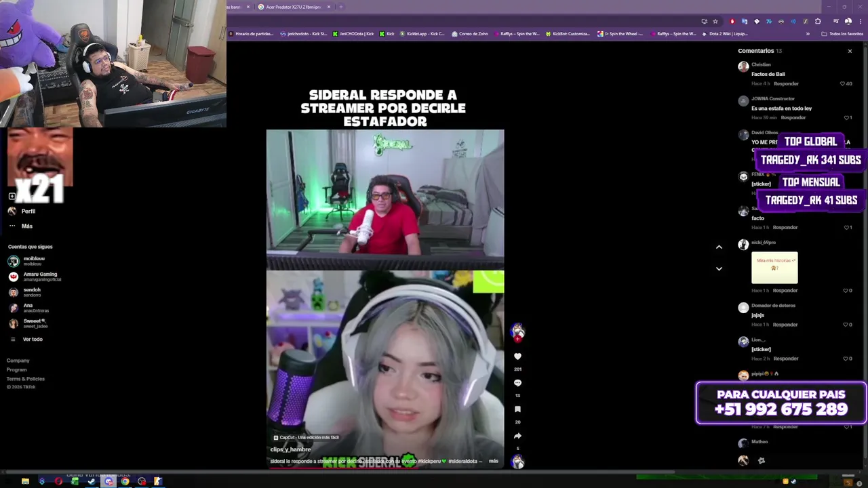Image resolution: width=868 pixels, height=488 pixels.
Task: Bookmark this page with the star icon
Action: click(x=715, y=21)
